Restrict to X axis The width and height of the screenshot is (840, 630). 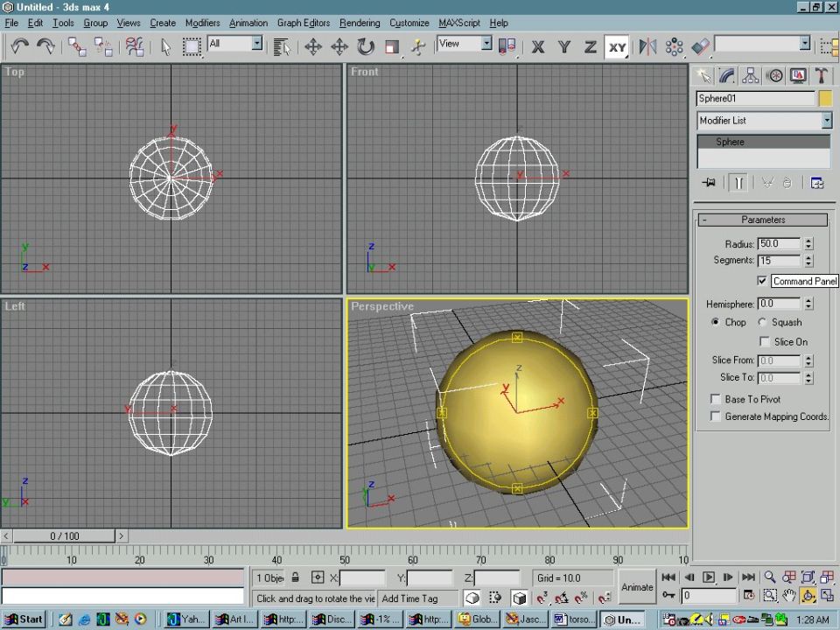538,47
